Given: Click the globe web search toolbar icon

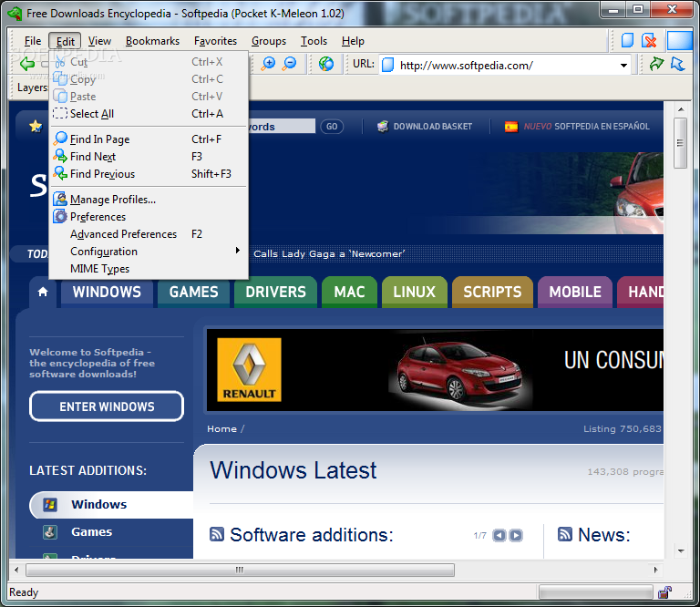Looking at the screenshot, I should coord(326,64).
